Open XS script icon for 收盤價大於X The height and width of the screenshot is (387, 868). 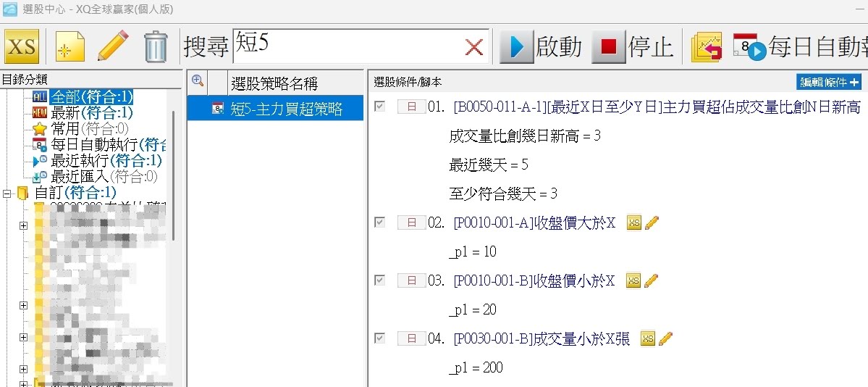[633, 222]
